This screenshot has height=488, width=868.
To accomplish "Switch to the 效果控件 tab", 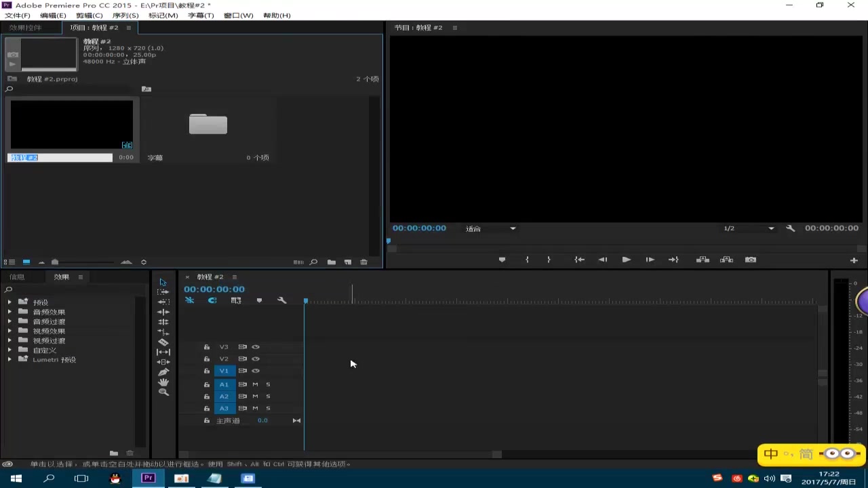I will click(x=26, y=28).
